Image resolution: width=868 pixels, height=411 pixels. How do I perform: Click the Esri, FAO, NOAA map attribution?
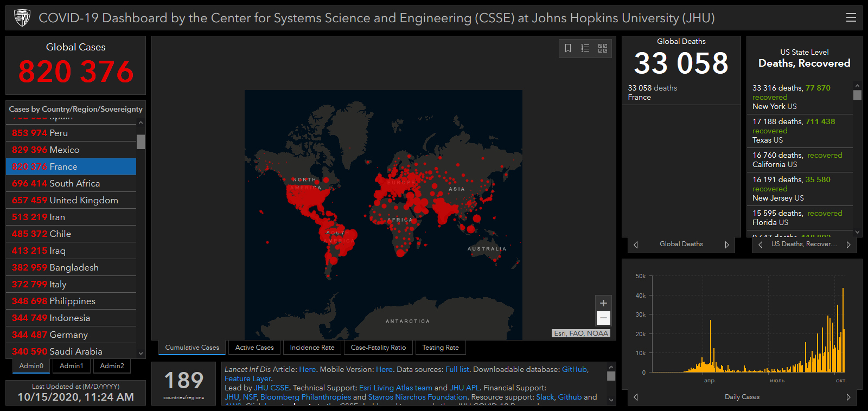pyautogui.click(x=581, y=333)
